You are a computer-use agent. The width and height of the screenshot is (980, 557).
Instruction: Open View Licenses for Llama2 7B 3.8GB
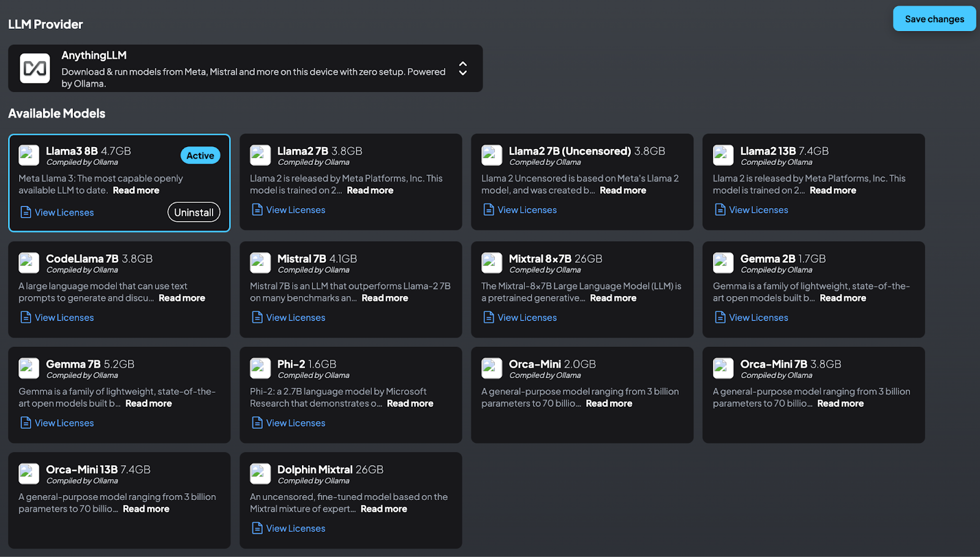click(x=288, y=210)
